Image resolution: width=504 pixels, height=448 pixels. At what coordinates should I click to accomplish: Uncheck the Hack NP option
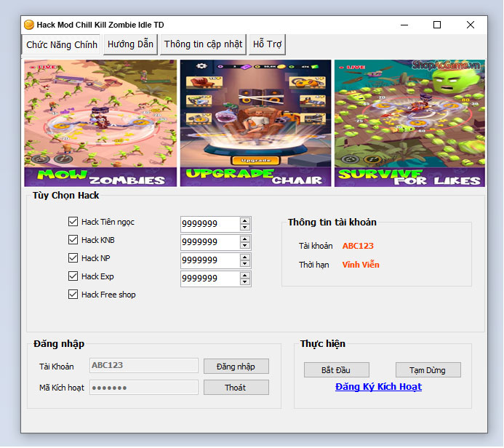click(x=73, y=258)
